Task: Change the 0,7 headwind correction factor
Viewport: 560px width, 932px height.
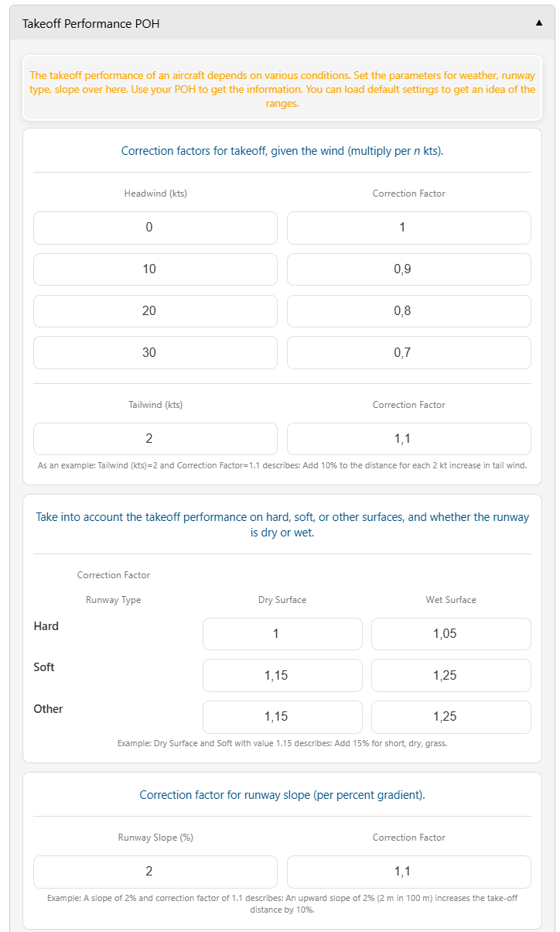Action: [408, 352]
